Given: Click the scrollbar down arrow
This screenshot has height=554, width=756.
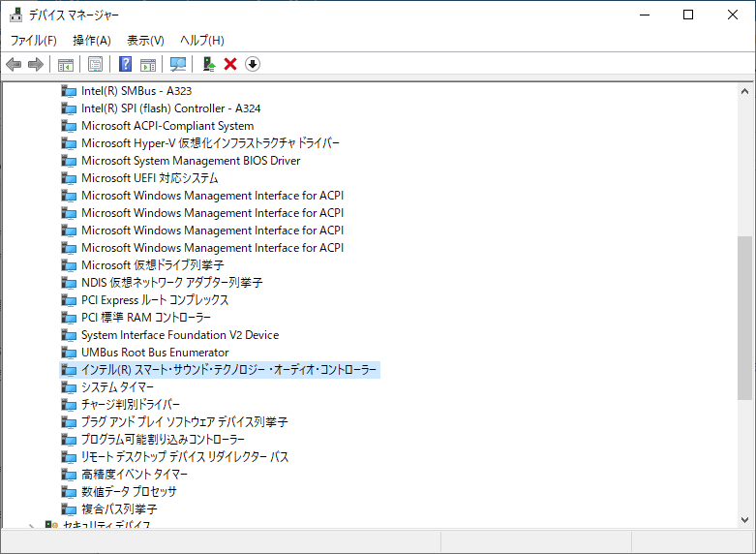Looking at the screenshot, I should tap(744, 520).
